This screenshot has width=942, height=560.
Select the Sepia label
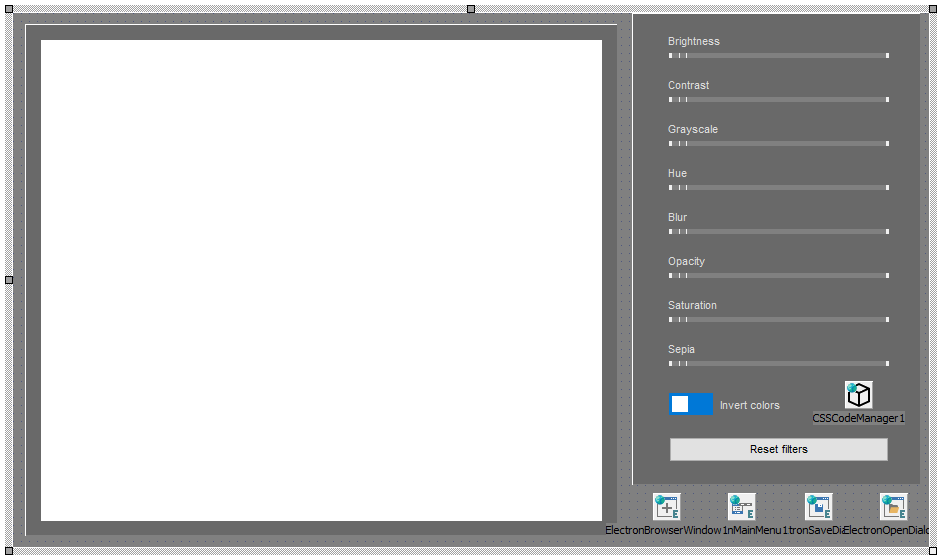click(681, 349)
